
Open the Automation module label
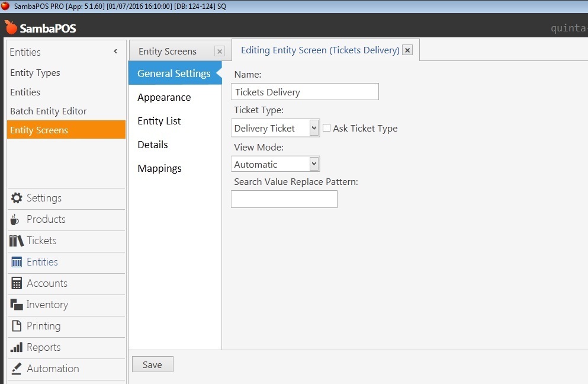pyautogui.click(x=53, y=369)
